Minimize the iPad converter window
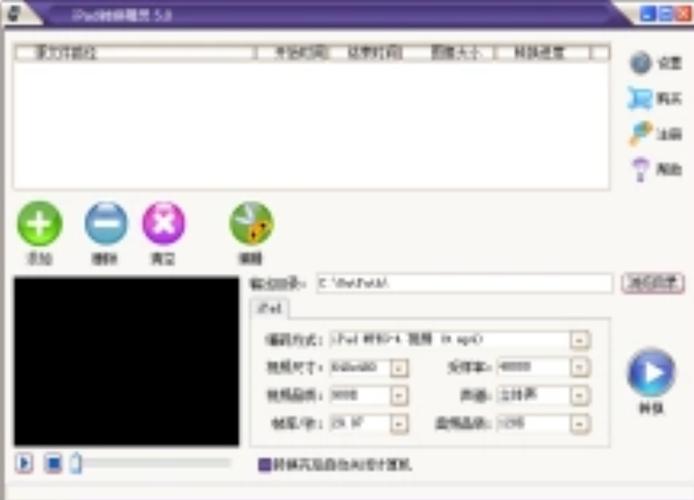The height and width of the screenshot is (500, 694). [648, 14]
